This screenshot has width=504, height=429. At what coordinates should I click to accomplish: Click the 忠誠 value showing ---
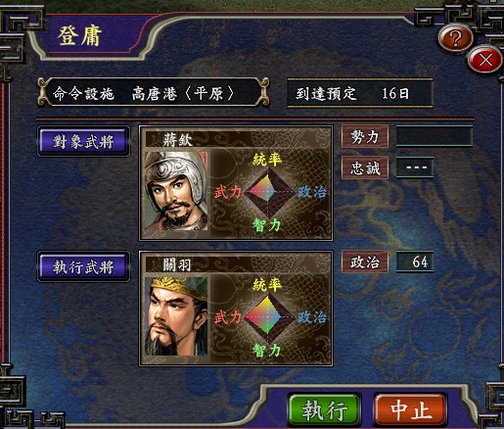click(x=415, y=167)
